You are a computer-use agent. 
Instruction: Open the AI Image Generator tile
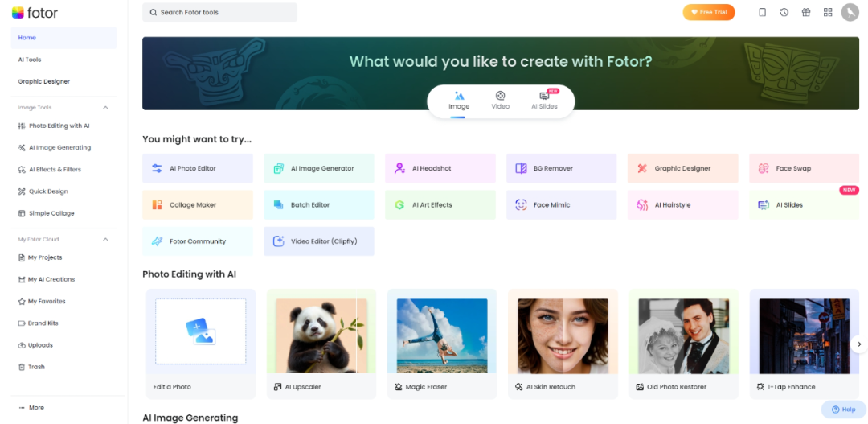tap(319, 168)
